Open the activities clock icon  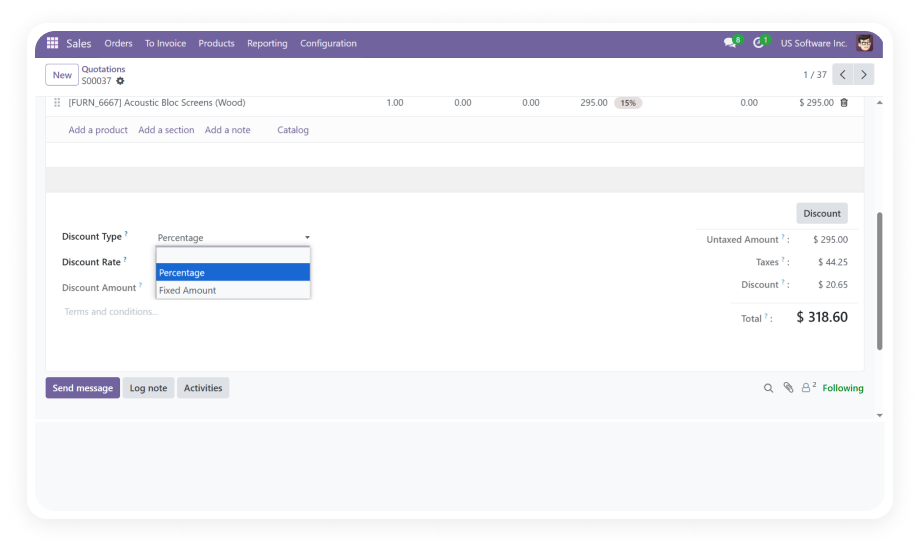pyautogui.click(x=759, y=43)
